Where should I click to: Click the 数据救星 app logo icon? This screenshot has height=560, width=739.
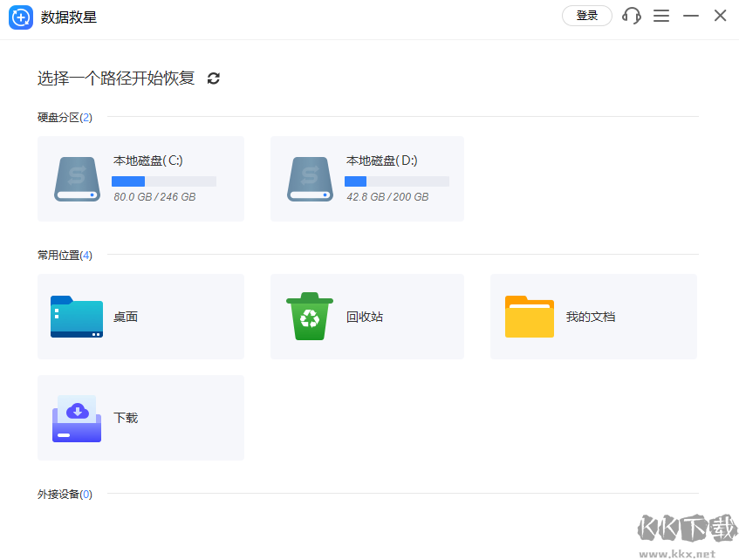(x=21, y=17)
